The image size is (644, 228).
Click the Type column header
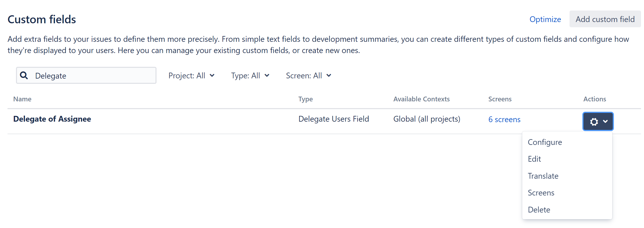[305, 99]
